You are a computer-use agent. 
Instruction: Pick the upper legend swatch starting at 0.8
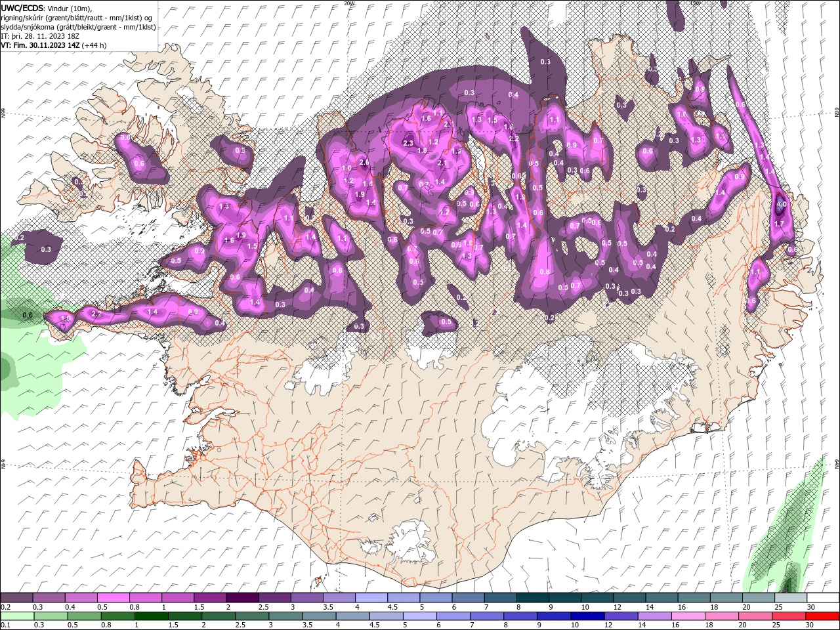click(145, 598)
